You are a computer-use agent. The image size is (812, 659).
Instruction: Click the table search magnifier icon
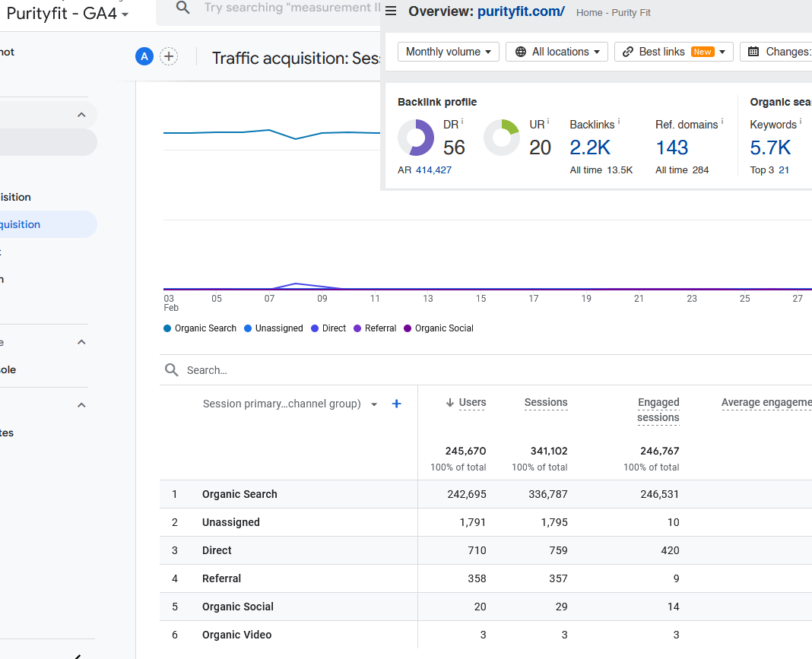[x=171, y=369]
